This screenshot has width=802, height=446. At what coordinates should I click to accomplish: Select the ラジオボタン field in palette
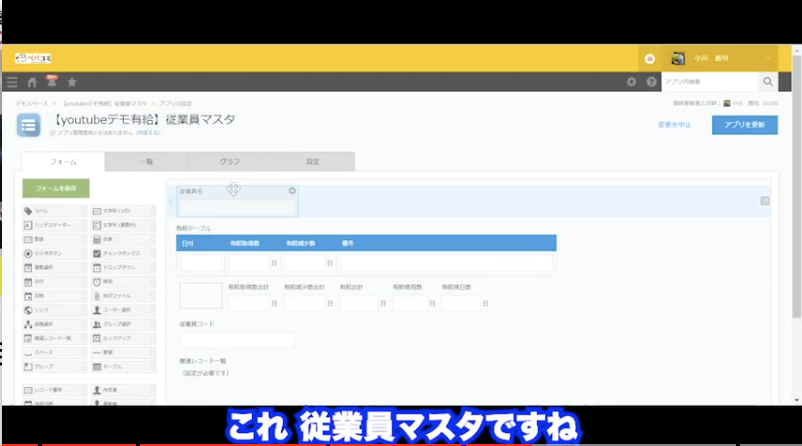[54, 254]
